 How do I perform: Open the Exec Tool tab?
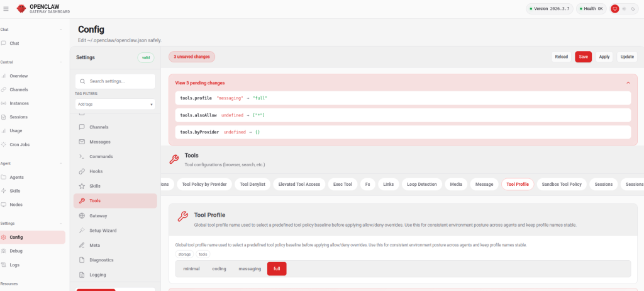click(343, 185)
